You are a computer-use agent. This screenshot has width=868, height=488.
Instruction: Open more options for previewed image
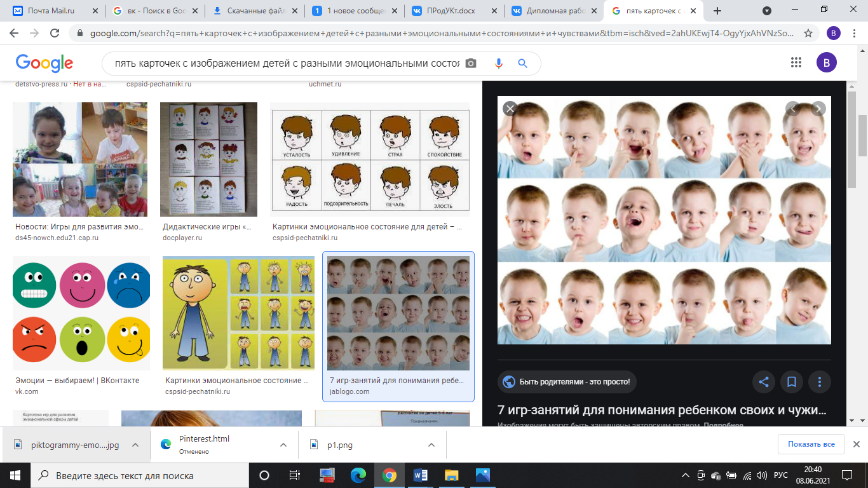point(820,382)
